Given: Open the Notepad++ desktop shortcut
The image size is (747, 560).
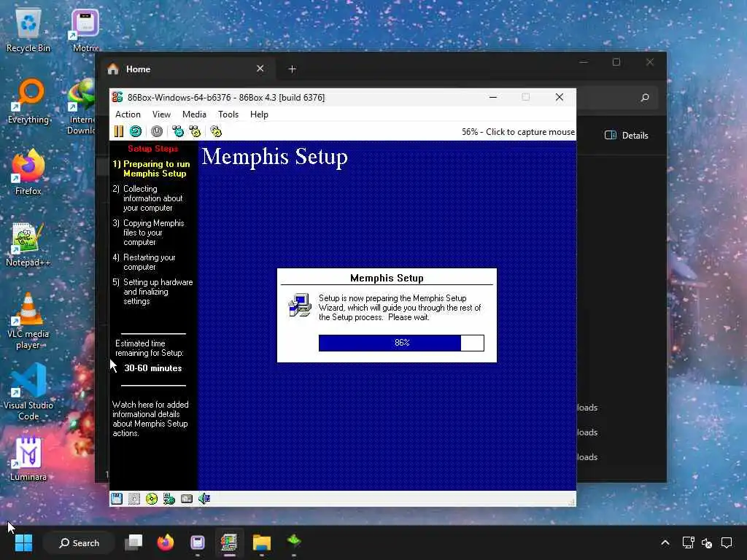Looking at the screenshot, I should pyautogui.click(x=28, y=245).
